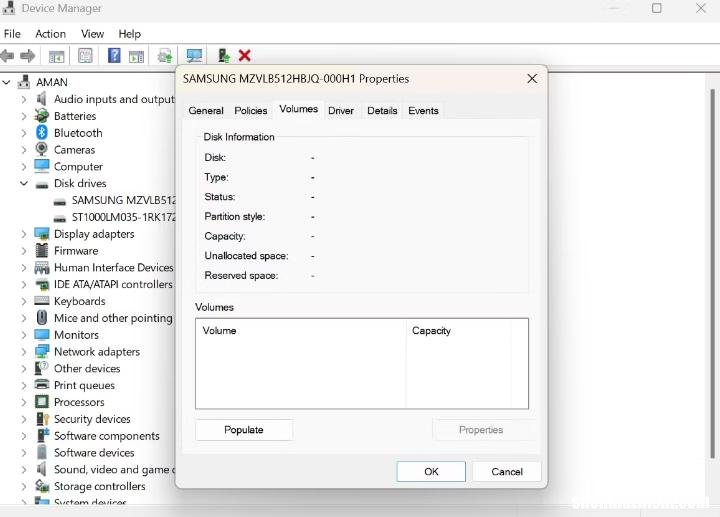Select the SAMSUNG MZVLB512 disk drive
Screen dimensions: 720x517
pos(115,200)
